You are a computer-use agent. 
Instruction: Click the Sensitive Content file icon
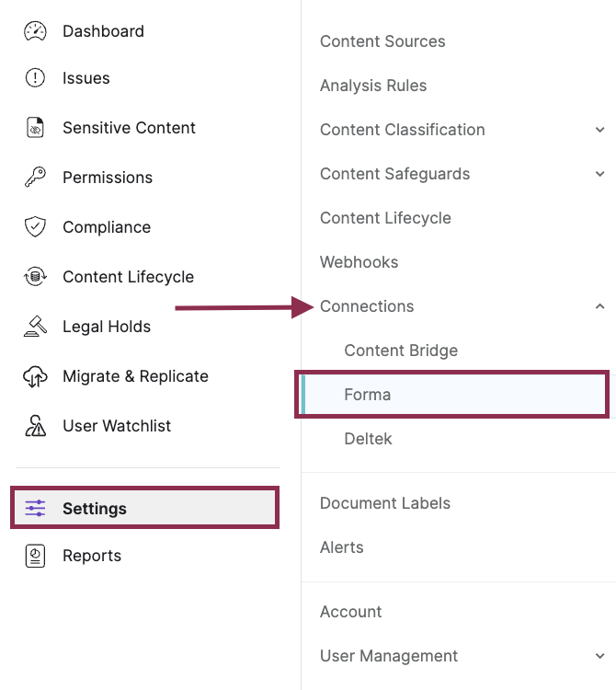pos(35,128)
